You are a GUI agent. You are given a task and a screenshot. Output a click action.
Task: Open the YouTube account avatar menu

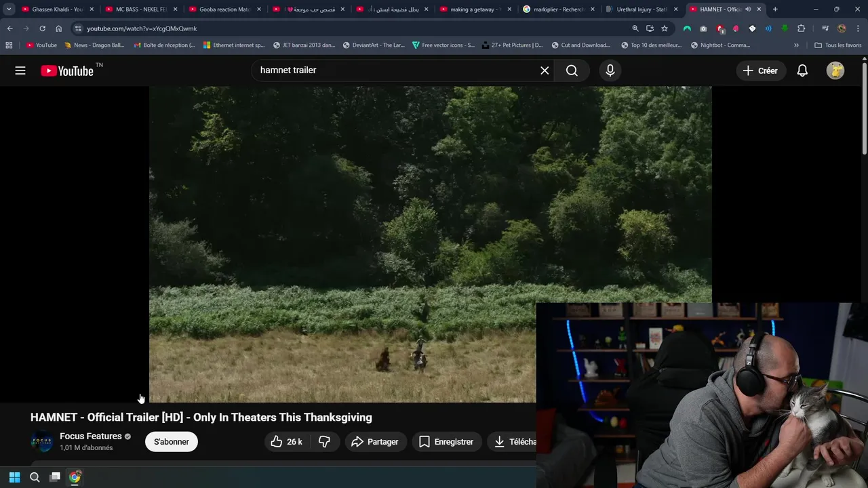tap(835, 70)
